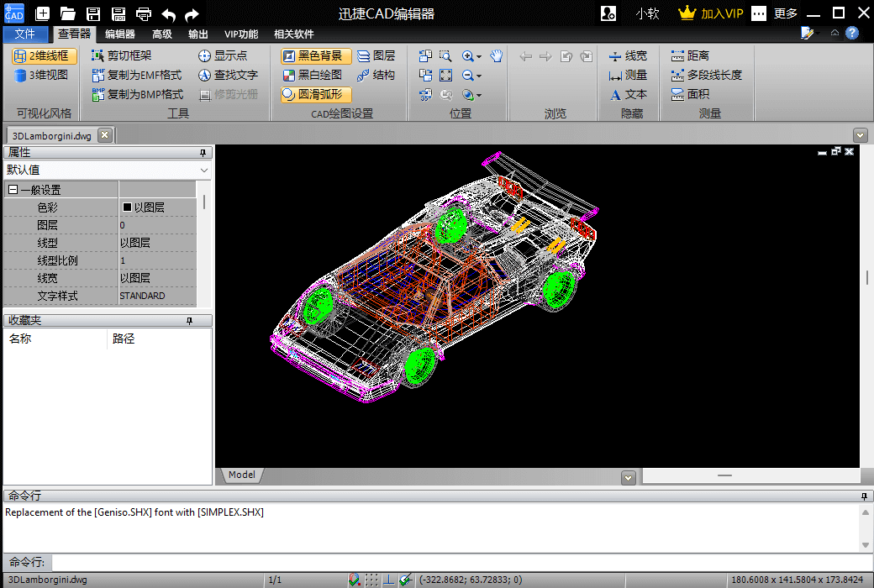Collapse the General Settings (一般设置) group
Image resolution: width=874 pixels, height=588 pixels.
pyautogui.click(x=13, y=190)
